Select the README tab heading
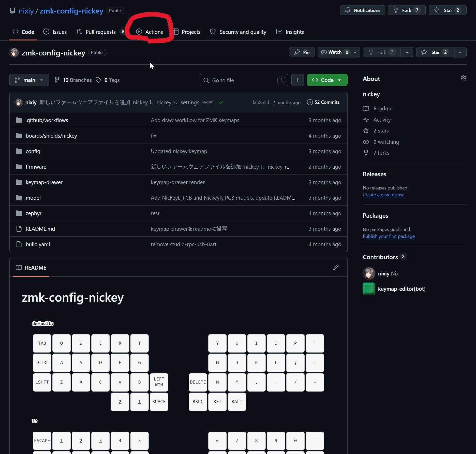Screen dimensions: 476x454 [x=31, y=268]
